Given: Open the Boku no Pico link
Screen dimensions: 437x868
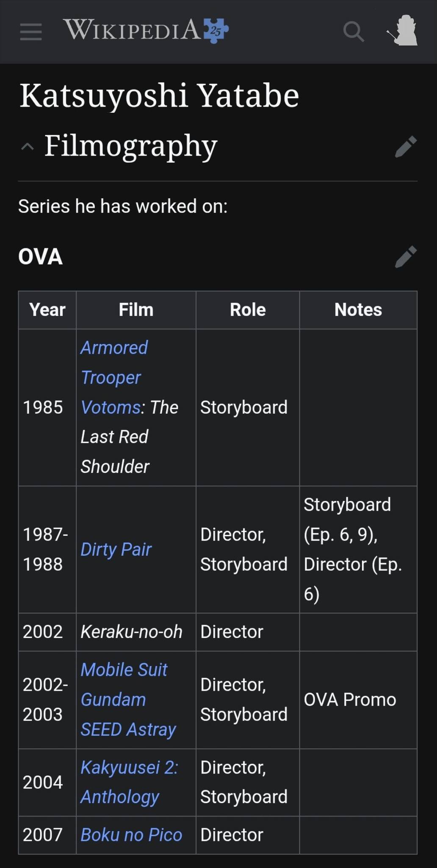Looking at the screenshot, I should tap(131, 835).
